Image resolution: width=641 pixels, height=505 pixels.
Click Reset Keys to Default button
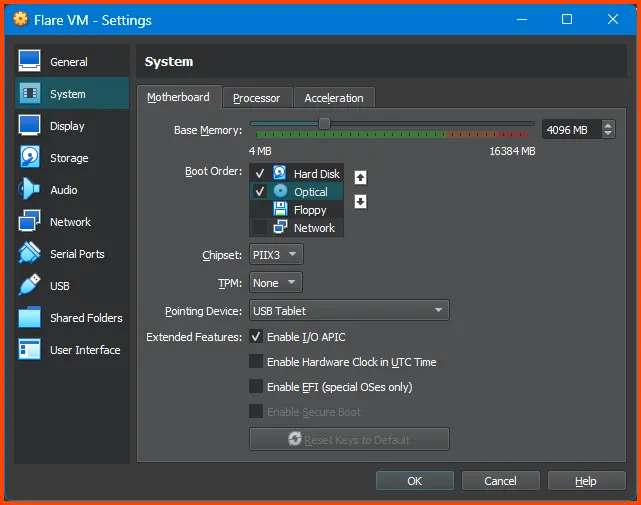[349, 439]
